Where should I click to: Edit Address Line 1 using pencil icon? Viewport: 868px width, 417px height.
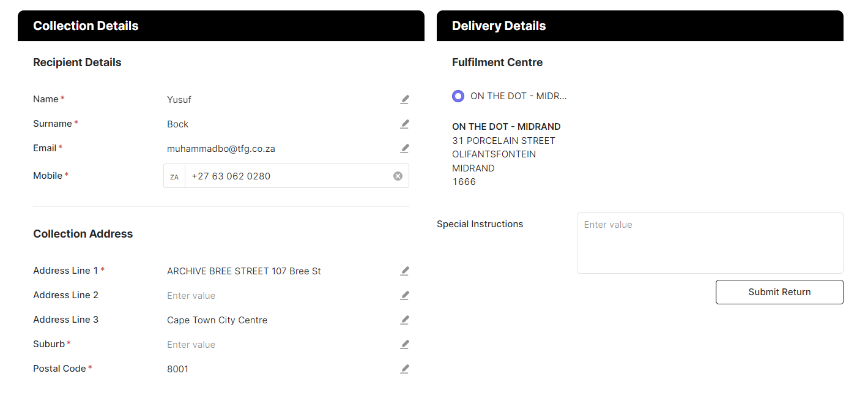(x=404, y=271)
